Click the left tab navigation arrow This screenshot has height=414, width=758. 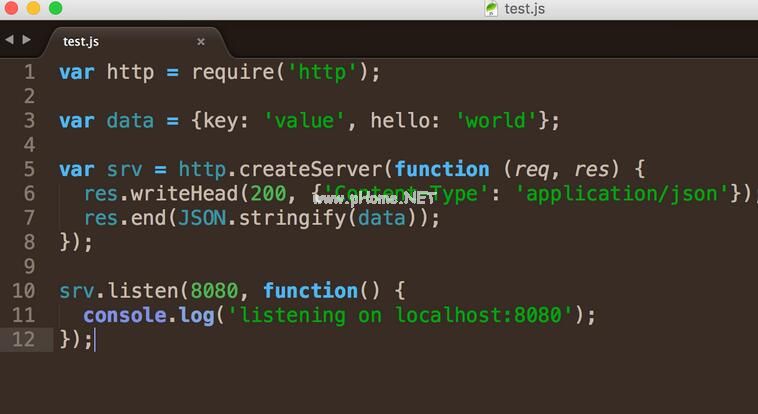pos(9,40)
